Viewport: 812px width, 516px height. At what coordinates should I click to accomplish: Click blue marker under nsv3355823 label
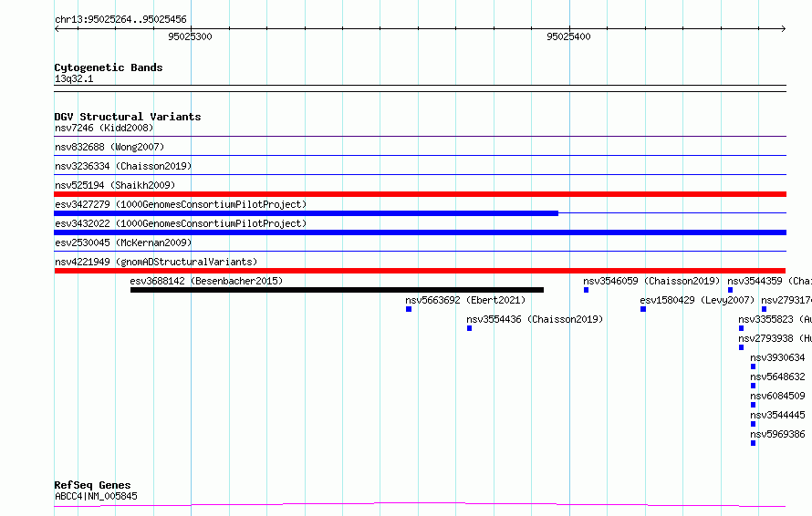(x=741, y=328)
